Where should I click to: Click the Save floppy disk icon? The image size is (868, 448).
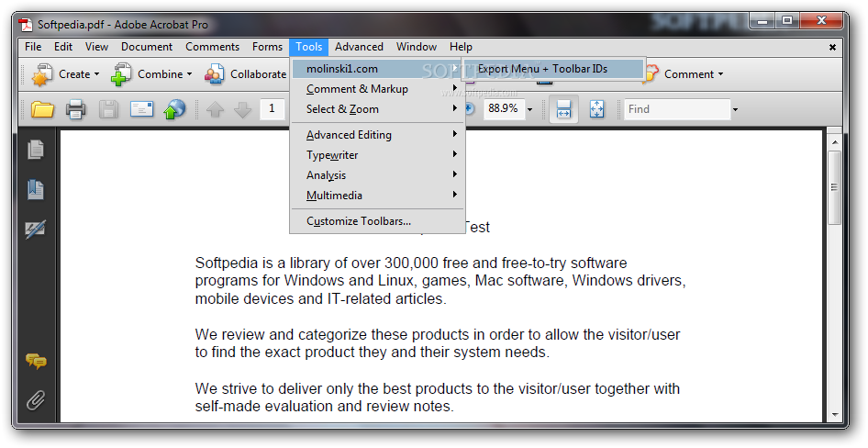point(108,109)
